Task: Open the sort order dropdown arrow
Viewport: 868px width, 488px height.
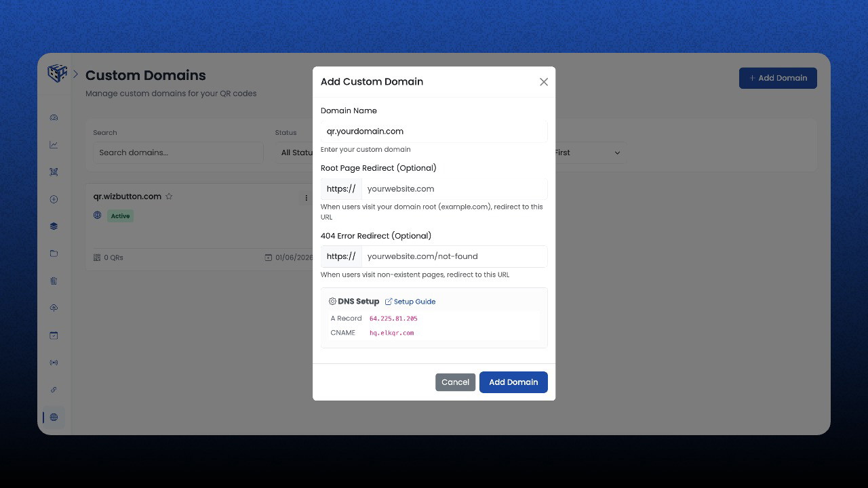Action: [x=617, y=152]
